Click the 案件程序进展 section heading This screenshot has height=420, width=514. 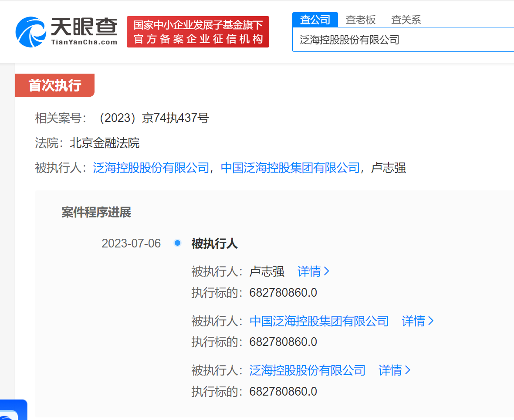[x=96, y=213]
